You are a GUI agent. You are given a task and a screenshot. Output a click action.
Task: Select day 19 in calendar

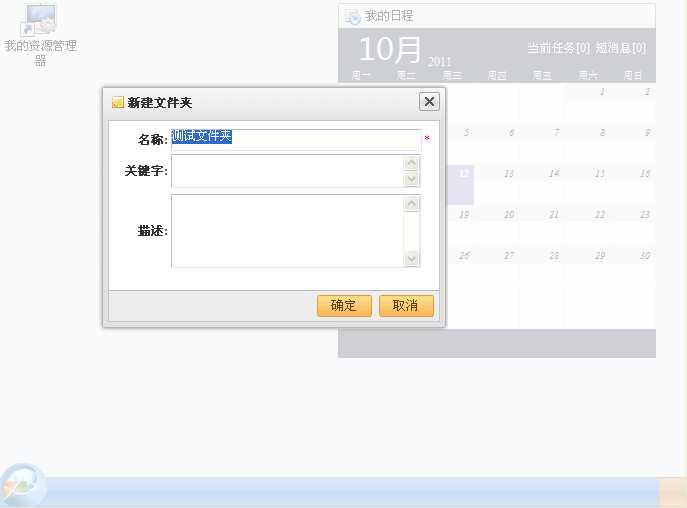[x=460, y=226]
